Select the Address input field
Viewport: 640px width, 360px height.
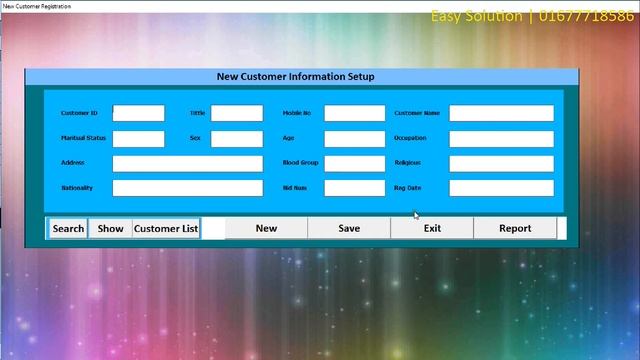click(x=188, y=164)
